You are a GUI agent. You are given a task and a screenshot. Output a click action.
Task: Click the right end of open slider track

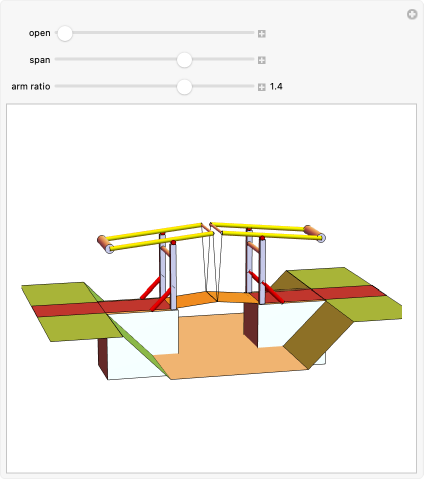252,33
